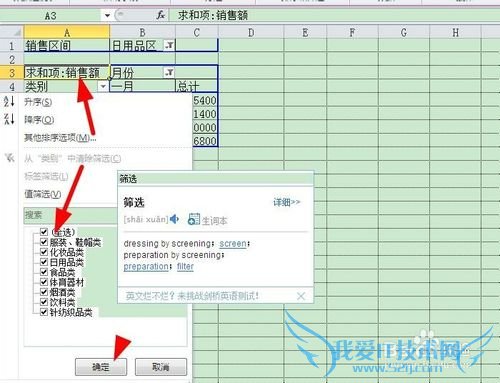Select column A header
This screenshot has height=383, width=500.
click(x=67, y=32)
